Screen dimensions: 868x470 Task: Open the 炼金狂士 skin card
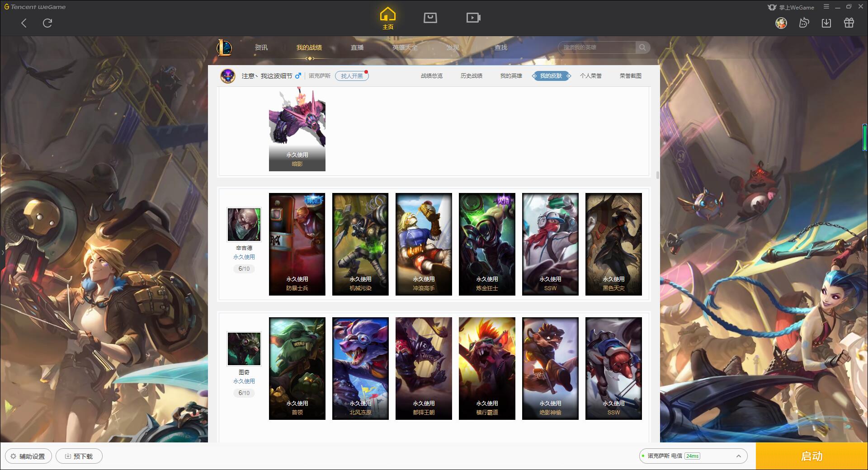(x=487, y=244)
